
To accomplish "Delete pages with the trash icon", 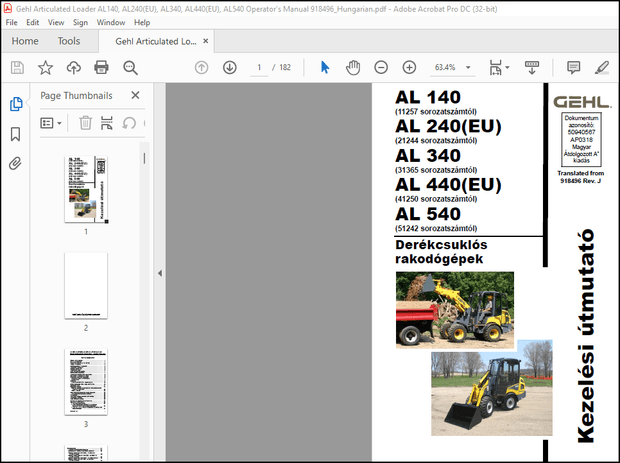I will coord(85,123).
